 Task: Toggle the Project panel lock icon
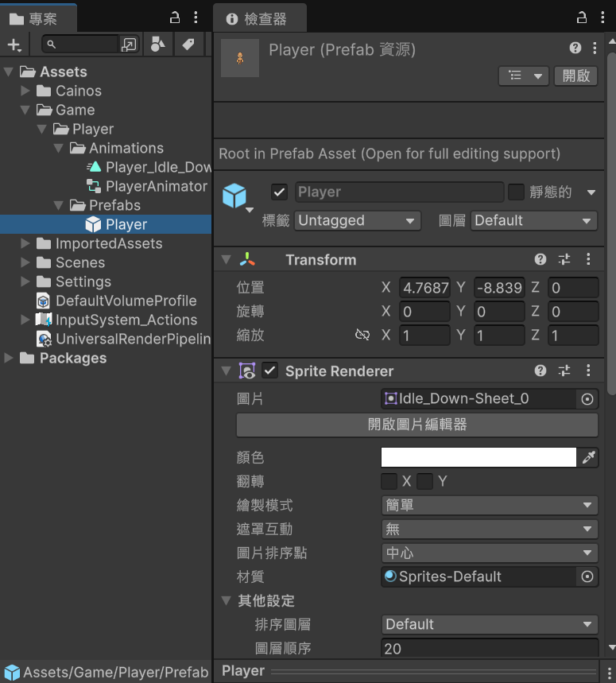175,17
